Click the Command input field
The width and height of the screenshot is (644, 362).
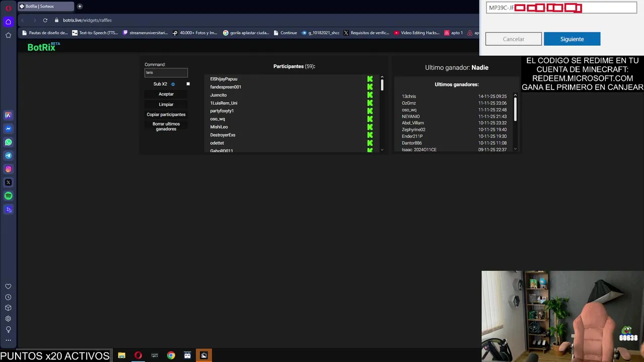(x=166, y=72)
